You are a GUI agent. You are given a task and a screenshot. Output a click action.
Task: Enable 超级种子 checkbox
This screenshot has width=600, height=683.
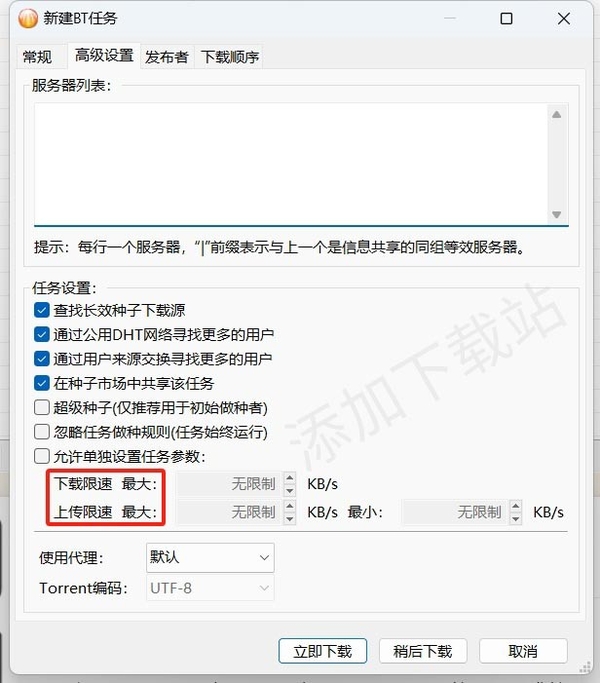point(41,408)
